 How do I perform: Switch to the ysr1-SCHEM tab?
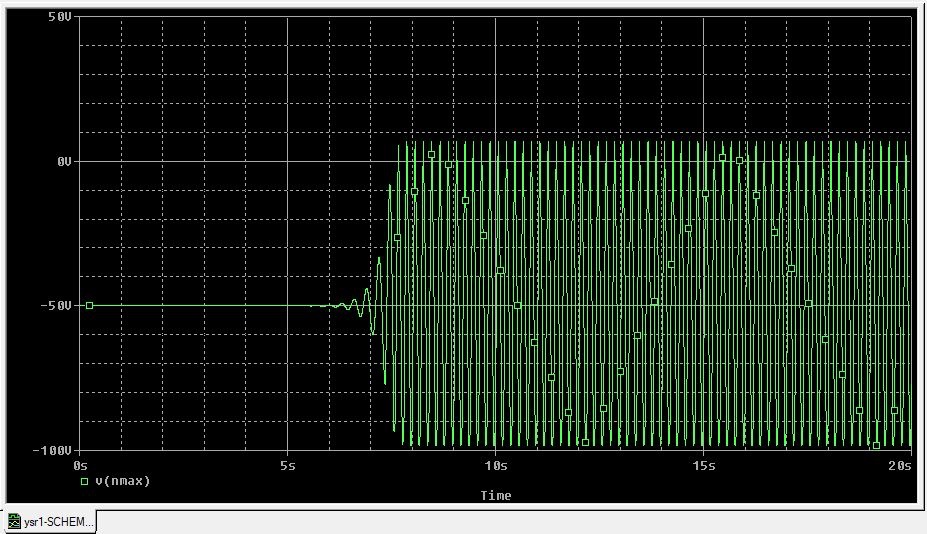(57, 522)
